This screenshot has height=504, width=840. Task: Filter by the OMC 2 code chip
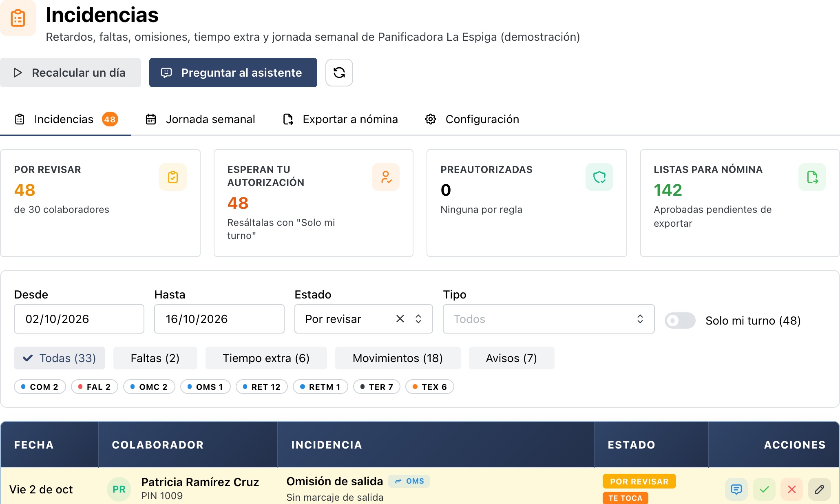(x=149, y=387)
